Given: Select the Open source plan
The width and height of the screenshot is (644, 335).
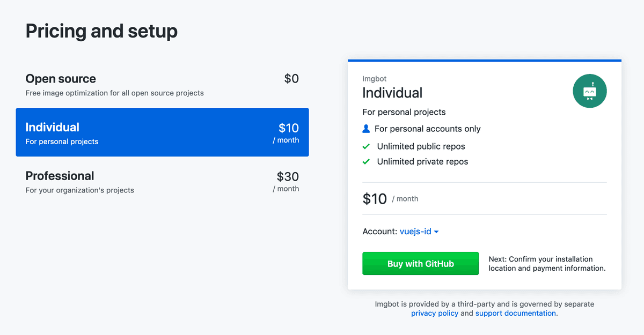Looking at the screenshot, I should (162, 84).
